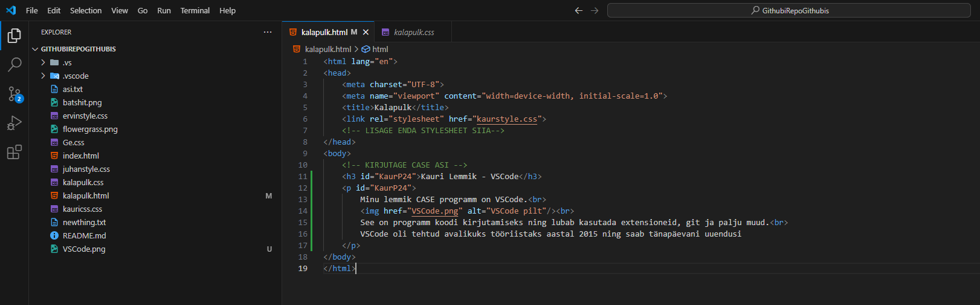
Task: Click the HTML file icon in breadcrumb
Action: (297, 49)
